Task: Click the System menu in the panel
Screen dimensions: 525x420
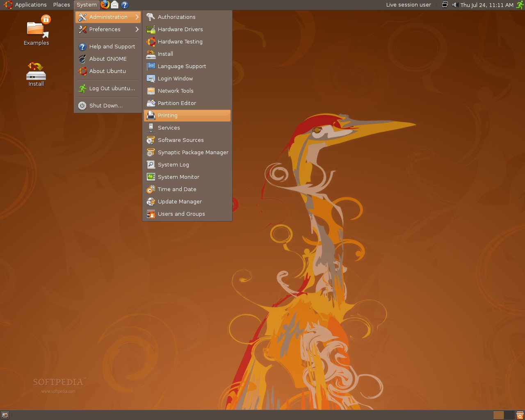Action: (87, 5)
